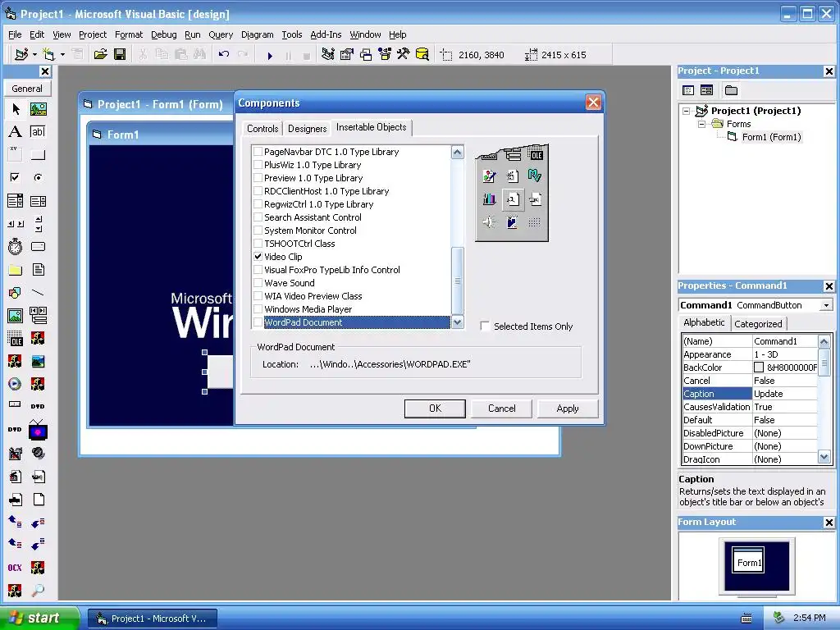Check System Monitor Control checkbox
This screenshot has height=630, width=840.
click(258, 231)
